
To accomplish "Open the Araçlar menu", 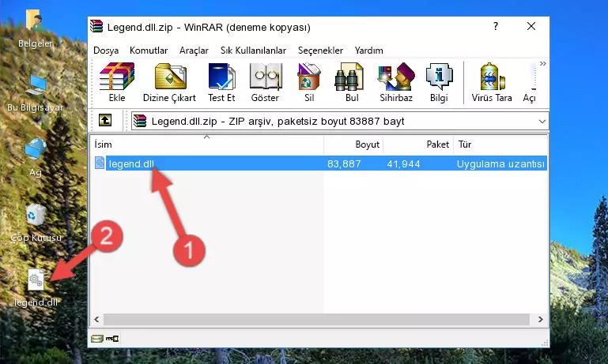I will click(194, 51).
